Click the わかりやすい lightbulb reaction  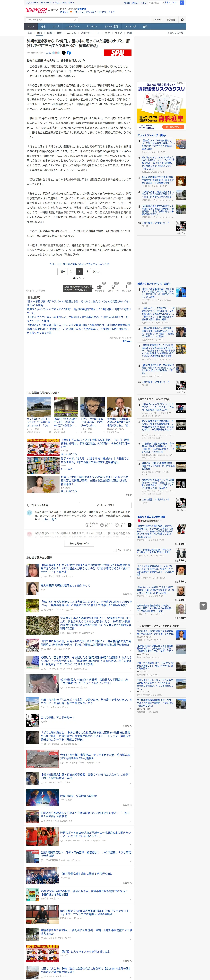(113, 287)
